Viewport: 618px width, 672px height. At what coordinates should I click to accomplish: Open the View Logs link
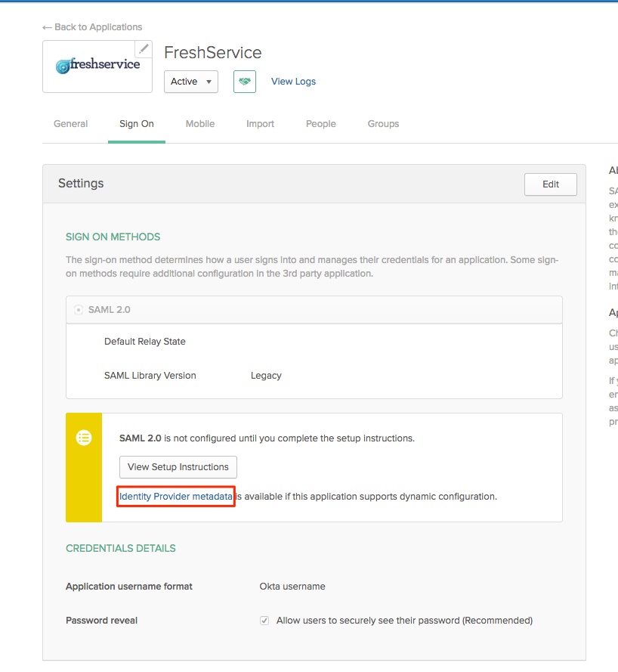click(x=293, y=82)
